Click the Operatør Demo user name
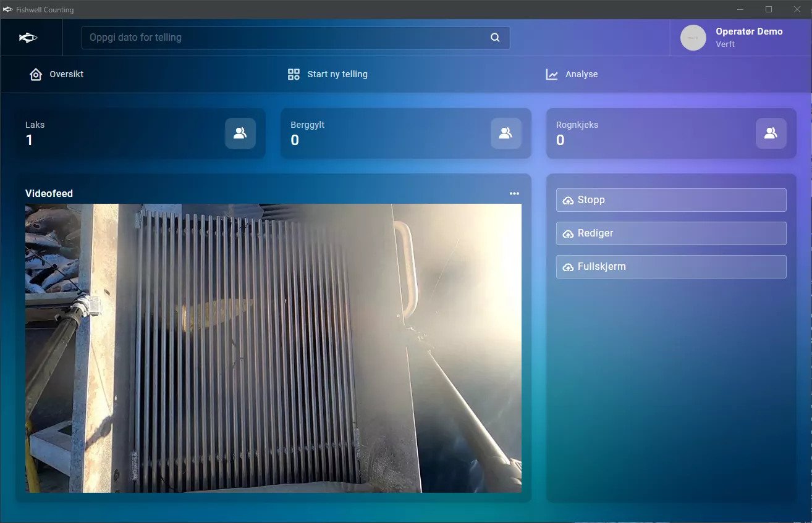812x523 pixels. [x=749, y=31]
